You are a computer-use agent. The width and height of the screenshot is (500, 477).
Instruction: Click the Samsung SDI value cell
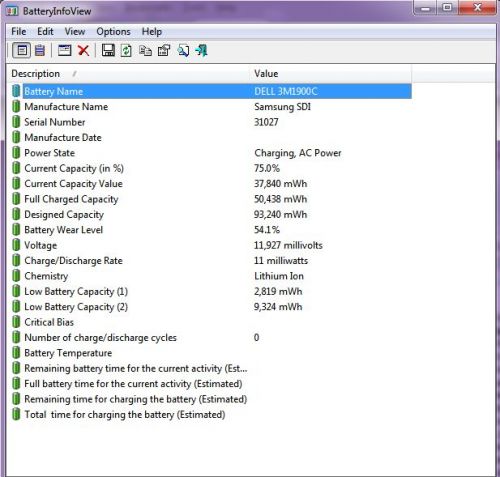click(282, 107)
